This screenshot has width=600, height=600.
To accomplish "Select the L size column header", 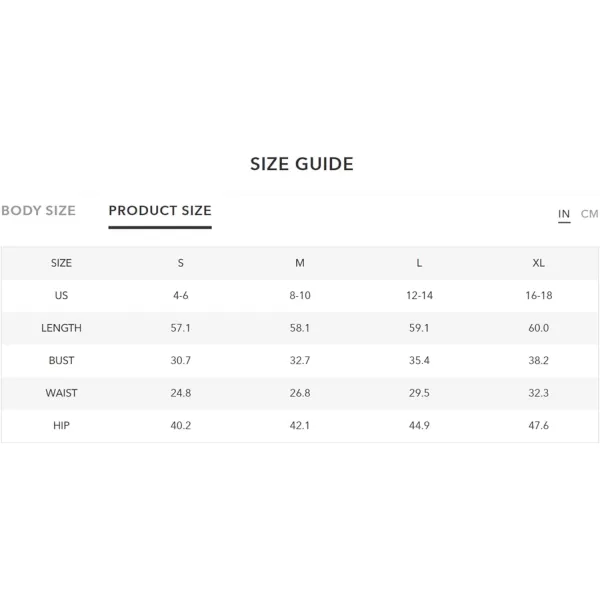I will [x=419, y=263].
